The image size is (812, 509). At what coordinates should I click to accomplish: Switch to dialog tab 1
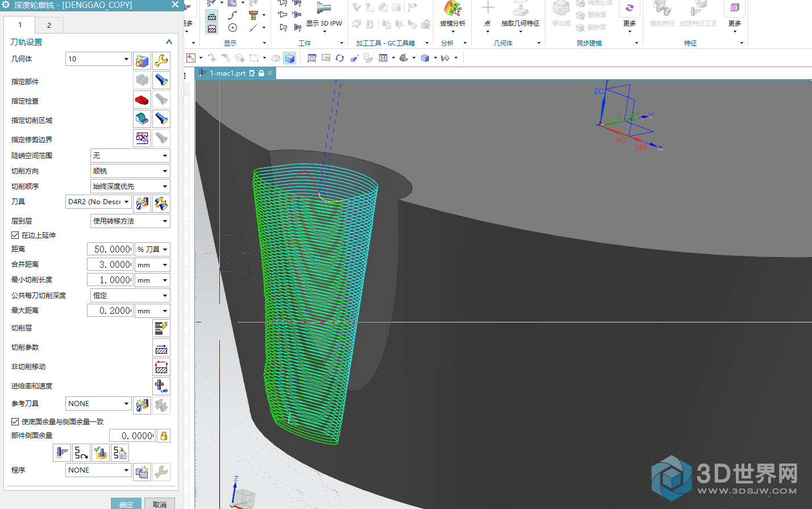pyautogui.click(x=20, y=25)
